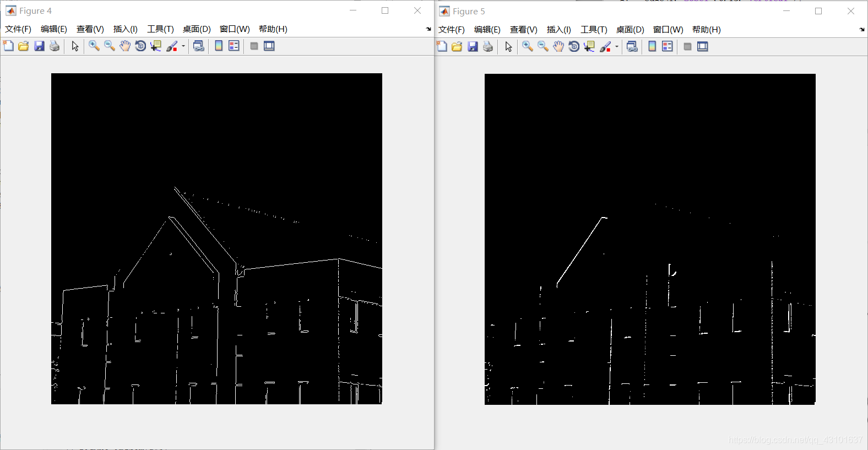Open 窗口(W) menu in Figure 5
Screen dimensions: 868x450
668,30
